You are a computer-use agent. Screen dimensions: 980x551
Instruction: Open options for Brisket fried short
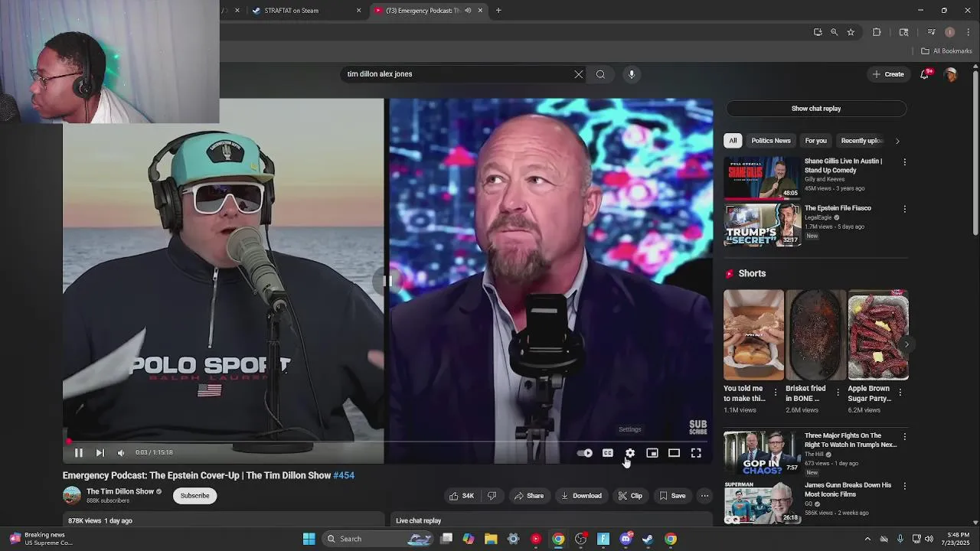point(837,393)
